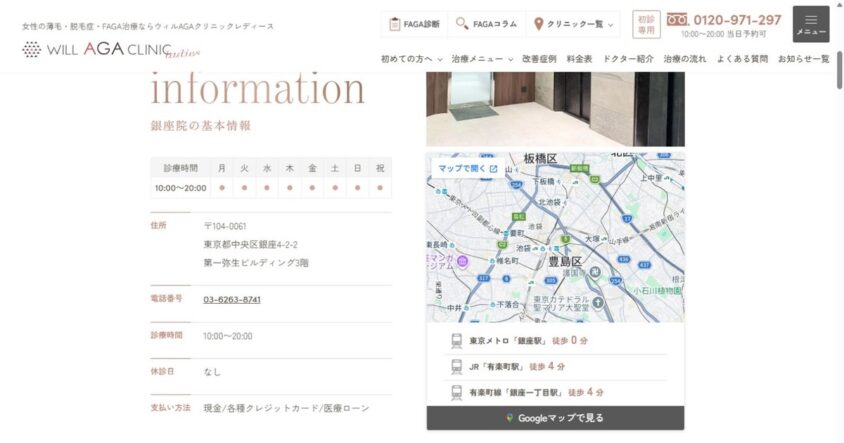Click the 日 column header in schedule
Image resolution: width=844 pixels, height=443 pixels.
(x=357, y=168)
